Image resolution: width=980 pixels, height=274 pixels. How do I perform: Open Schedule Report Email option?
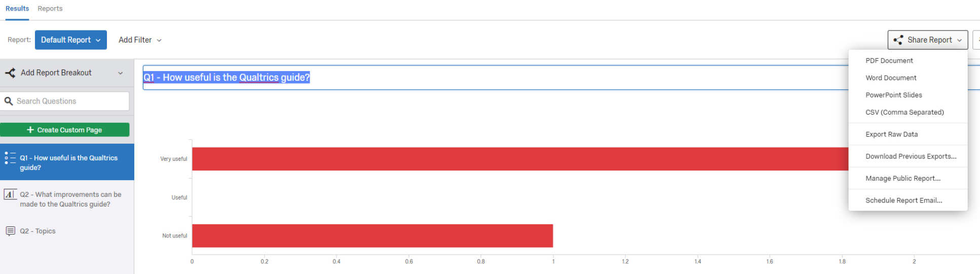(x=903, y=200)
